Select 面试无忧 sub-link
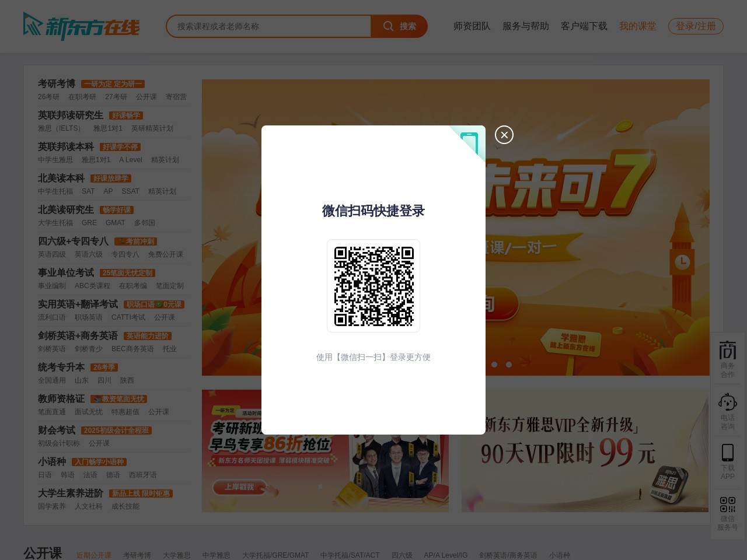The image size is (747, 560). point(89,412)
